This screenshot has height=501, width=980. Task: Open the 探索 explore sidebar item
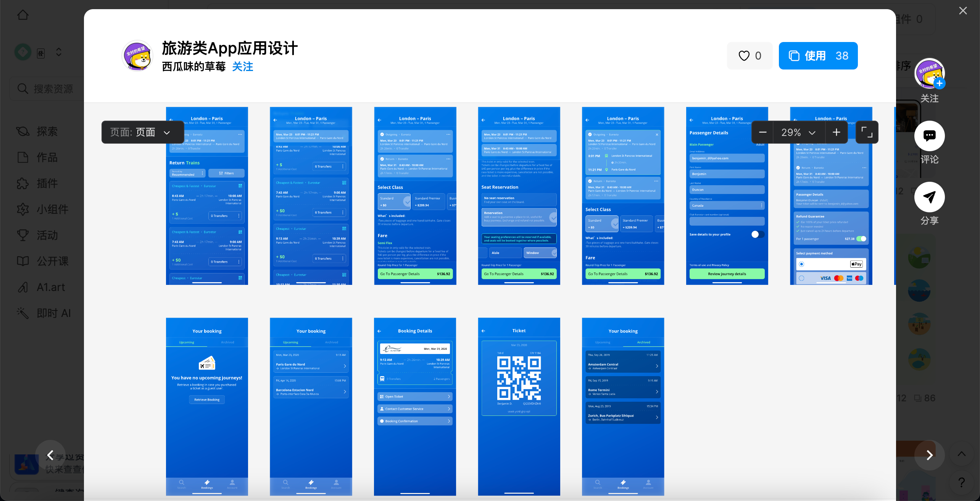(37, 131)
